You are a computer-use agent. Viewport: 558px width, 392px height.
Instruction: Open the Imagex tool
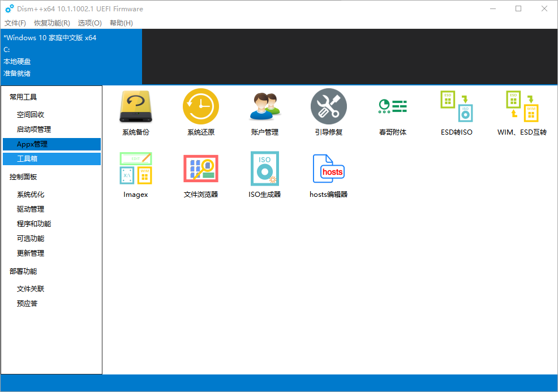pos(136,169)
